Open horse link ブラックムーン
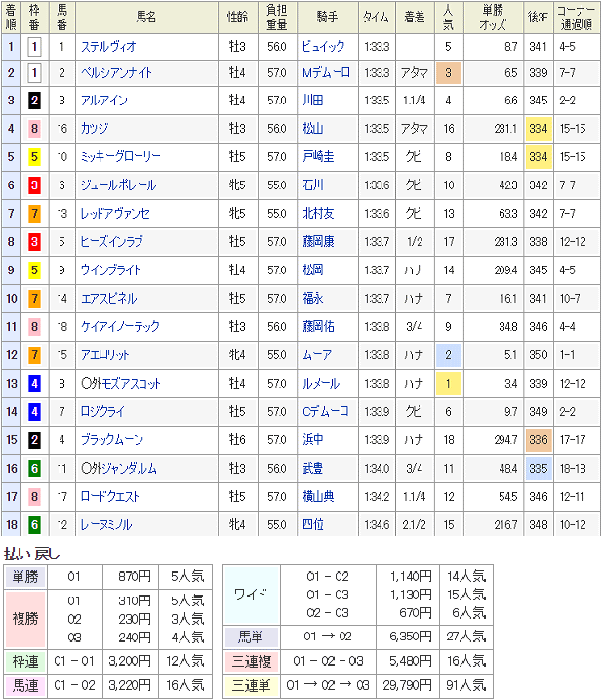This screenshot has width=601, height=700. [112, 440]
